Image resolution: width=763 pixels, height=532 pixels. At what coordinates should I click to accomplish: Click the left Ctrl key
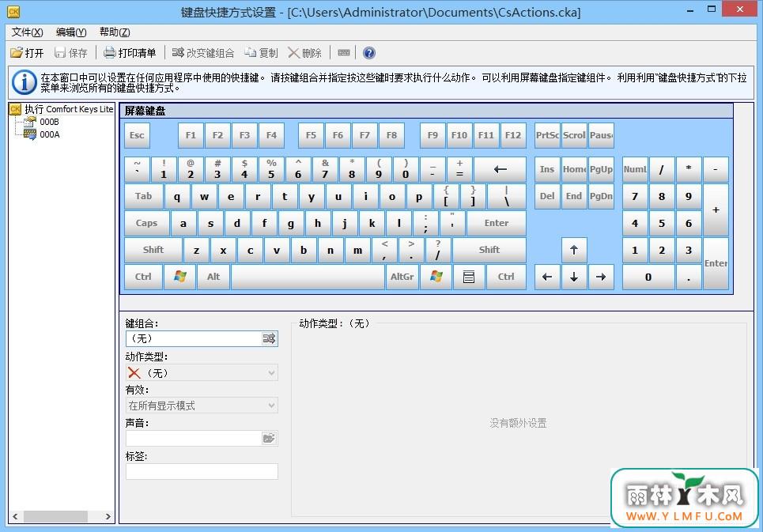point(143,277)
